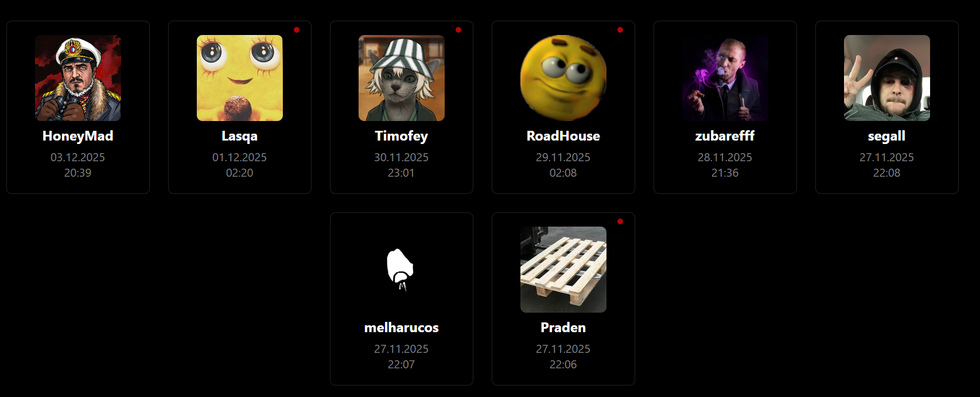Click the Timofey name text

coord(402,137)
